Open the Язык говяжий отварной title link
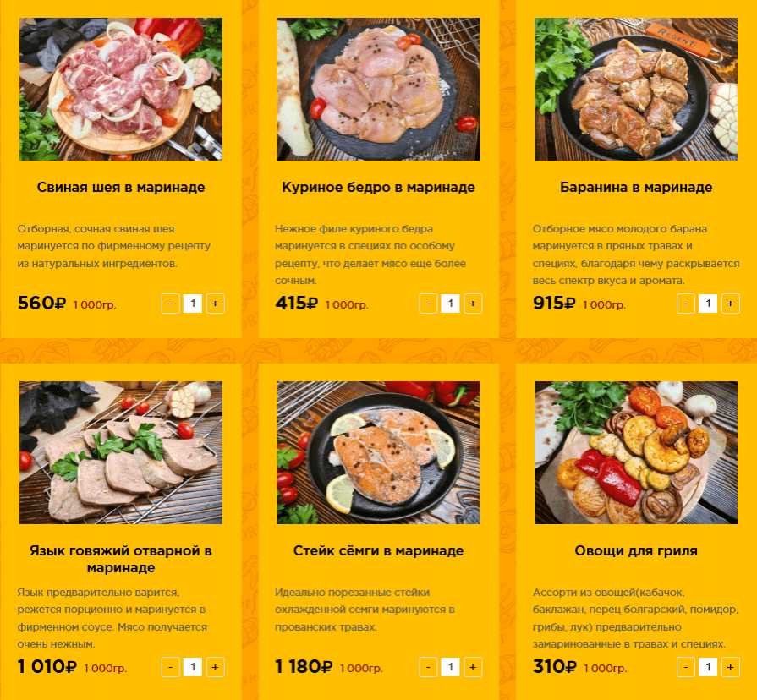 (121, 559)
